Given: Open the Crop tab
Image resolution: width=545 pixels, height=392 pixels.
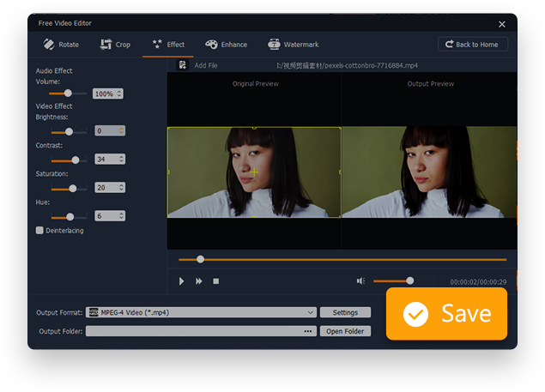Looking at the screenshot, I should click(x=115, y=45).
